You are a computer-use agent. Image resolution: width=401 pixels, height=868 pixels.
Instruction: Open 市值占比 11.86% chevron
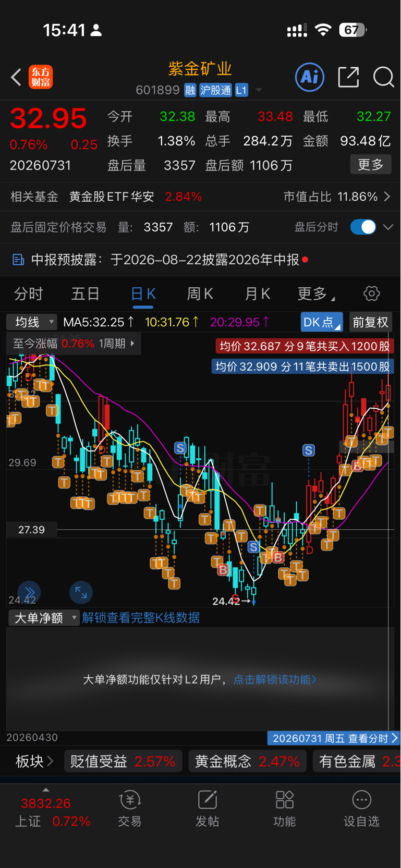click(x=387, y=197)
